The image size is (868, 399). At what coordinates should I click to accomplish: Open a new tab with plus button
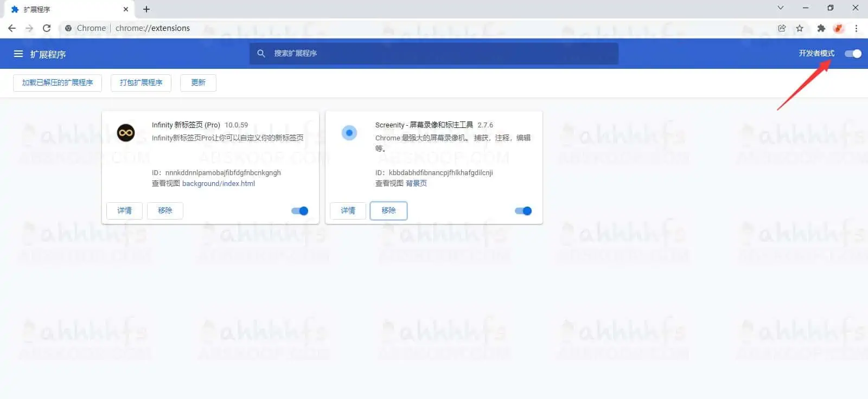146,9
